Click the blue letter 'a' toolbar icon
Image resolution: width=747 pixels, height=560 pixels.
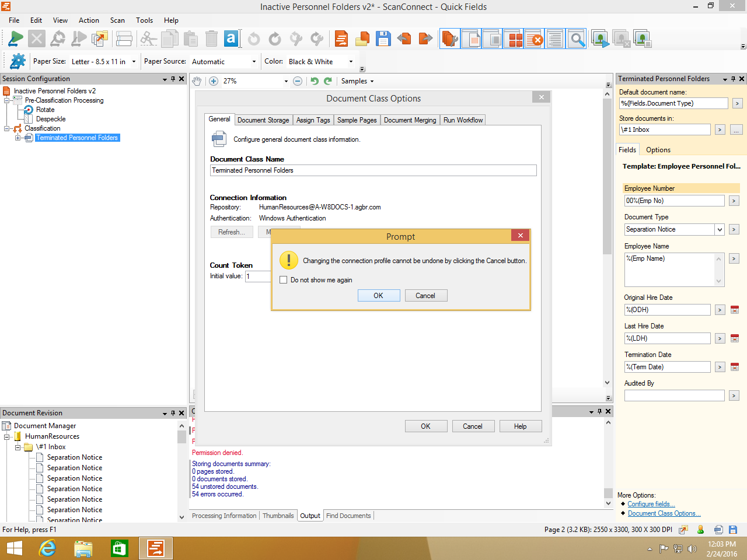(231, 39)
